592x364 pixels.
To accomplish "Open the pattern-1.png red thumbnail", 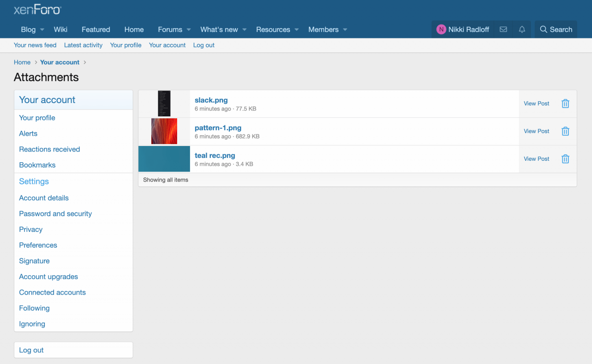I will (x=164, y=131).
